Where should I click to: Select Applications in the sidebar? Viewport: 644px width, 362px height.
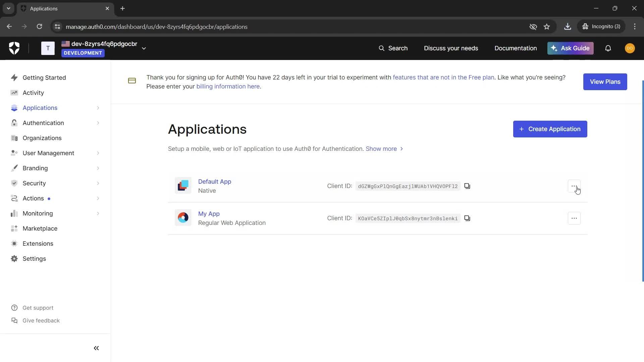point(40,108)
